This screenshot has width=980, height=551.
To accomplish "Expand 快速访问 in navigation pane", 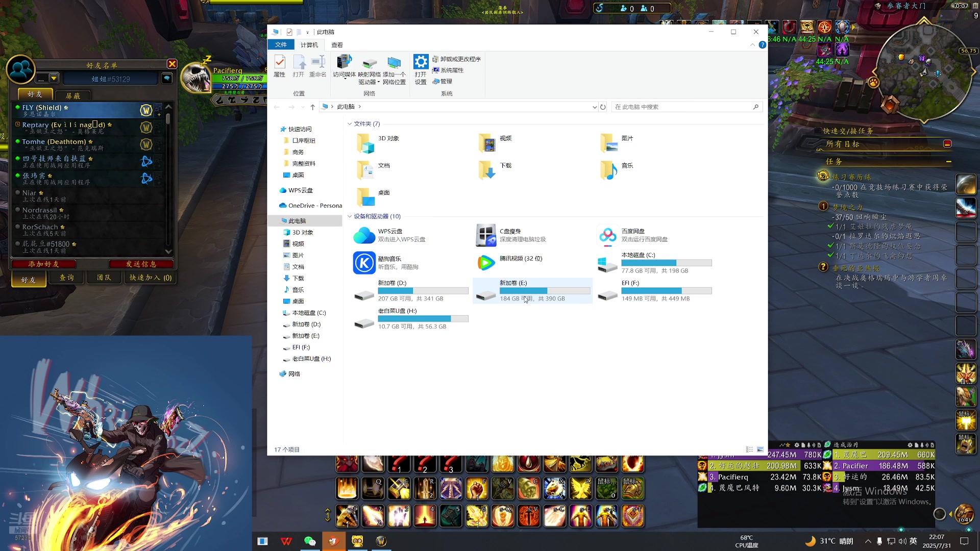I will [x=300, y=130].
